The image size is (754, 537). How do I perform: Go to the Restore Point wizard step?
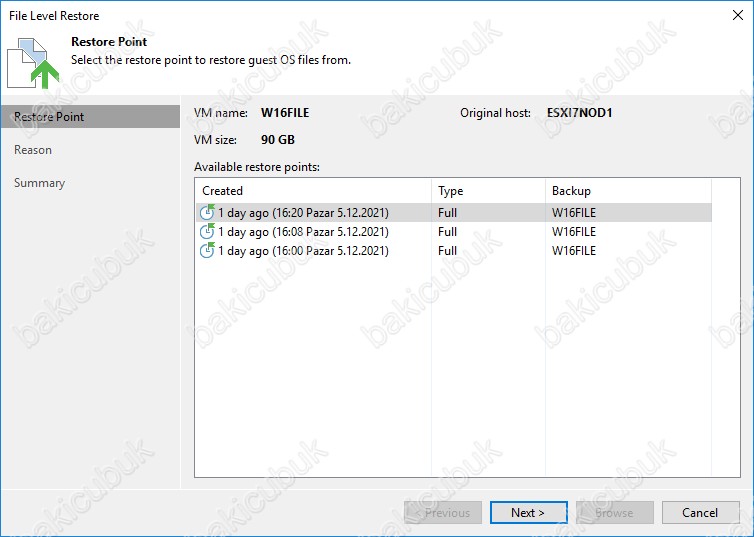click(x=90, y=117)
